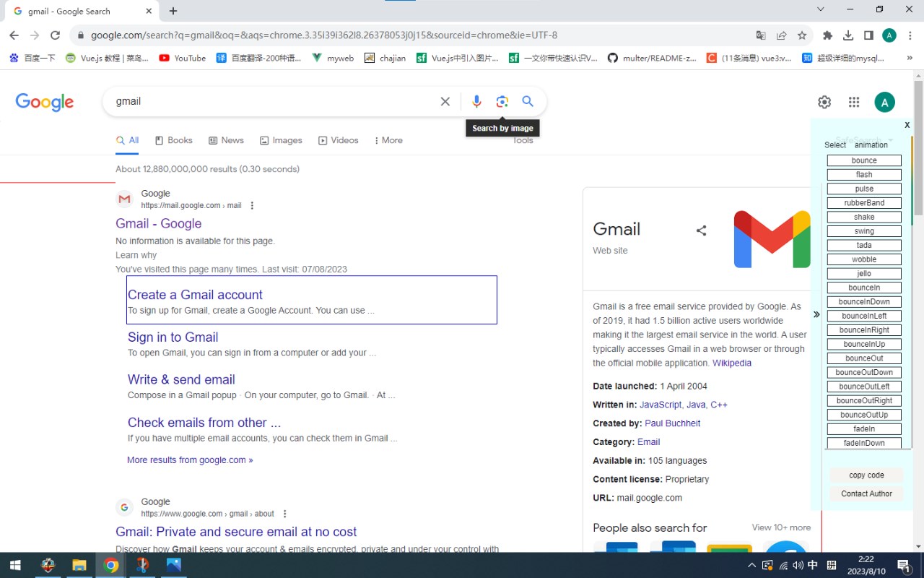The image size is (924, 578).
Task: Select the wobble animation
Action: (864, 259)
